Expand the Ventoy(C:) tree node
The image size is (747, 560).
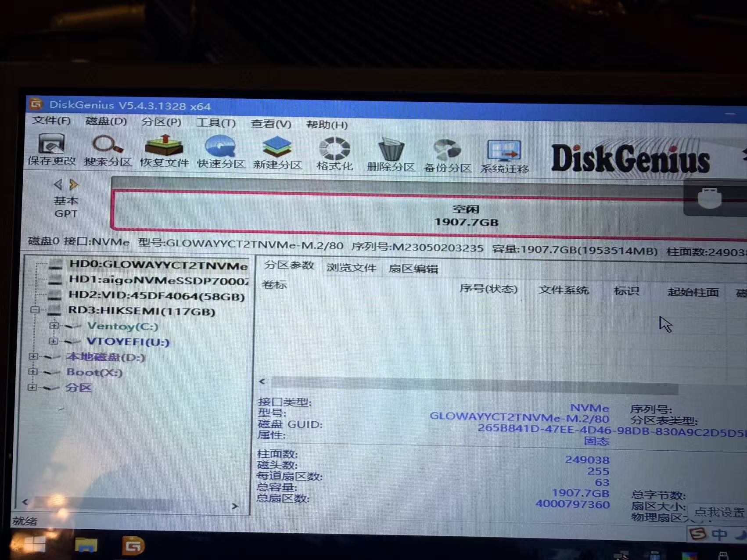[54, 326]
